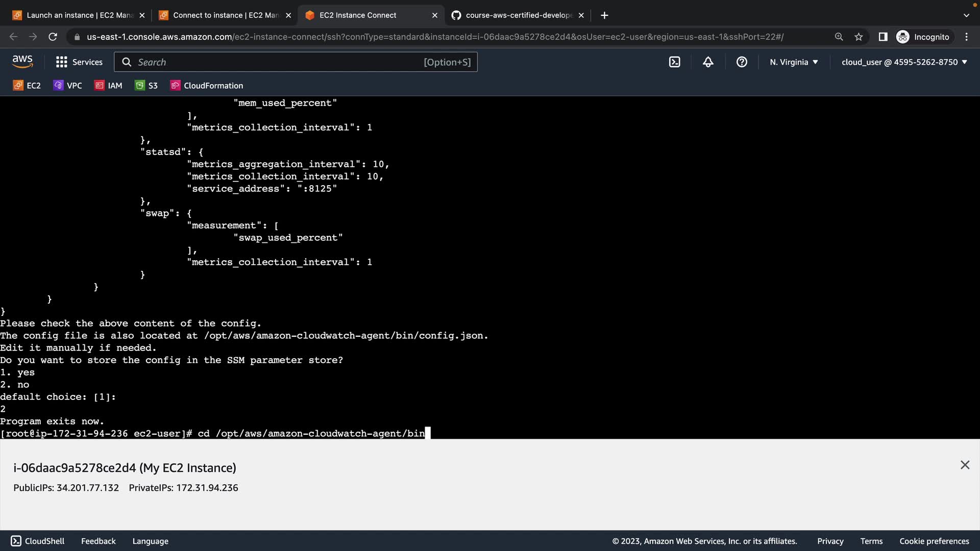Open the EC2 shortcut in favorites bar

pyautogui.click(x=27, y=86)
